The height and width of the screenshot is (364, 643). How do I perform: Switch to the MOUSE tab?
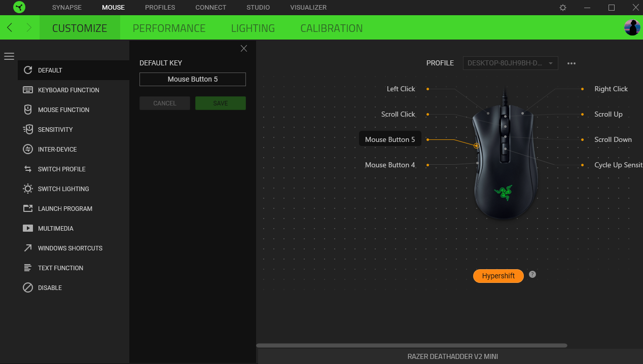pos(113,8)
